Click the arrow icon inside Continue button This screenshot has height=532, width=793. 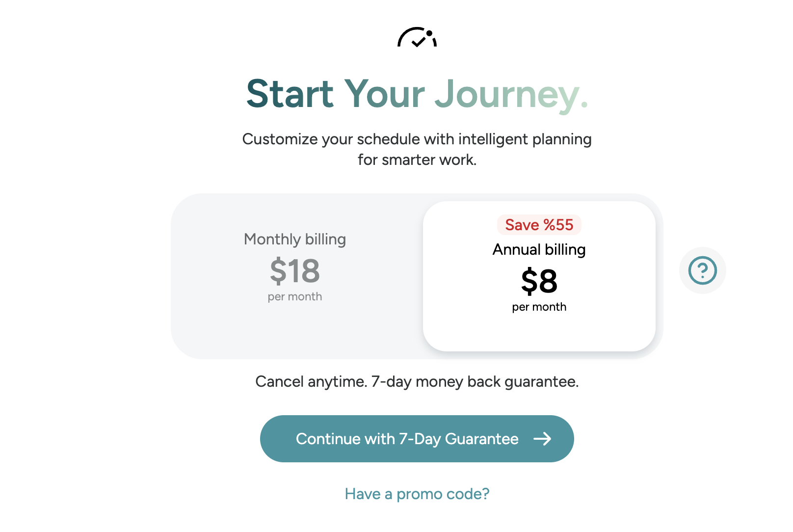542,439
